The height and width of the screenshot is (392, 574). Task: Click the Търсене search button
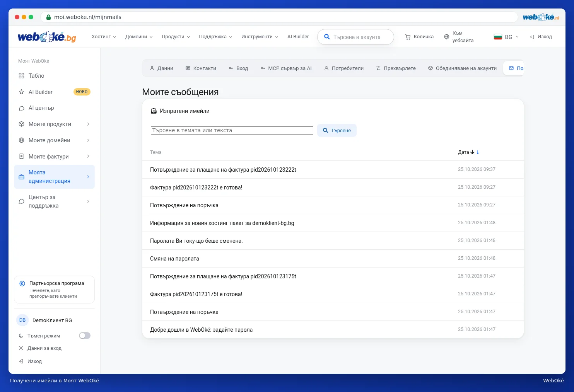337,130
